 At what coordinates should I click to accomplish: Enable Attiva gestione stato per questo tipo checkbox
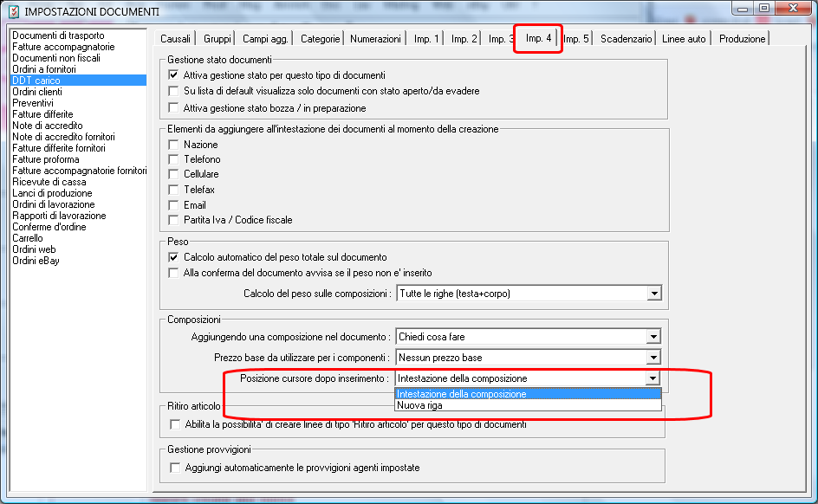tap(173, 75)
